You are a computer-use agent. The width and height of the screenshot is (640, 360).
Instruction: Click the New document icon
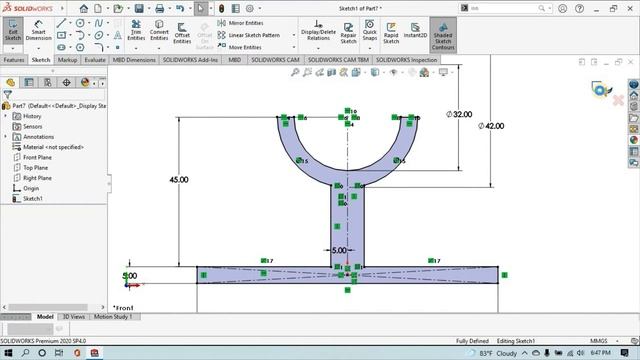98,9
